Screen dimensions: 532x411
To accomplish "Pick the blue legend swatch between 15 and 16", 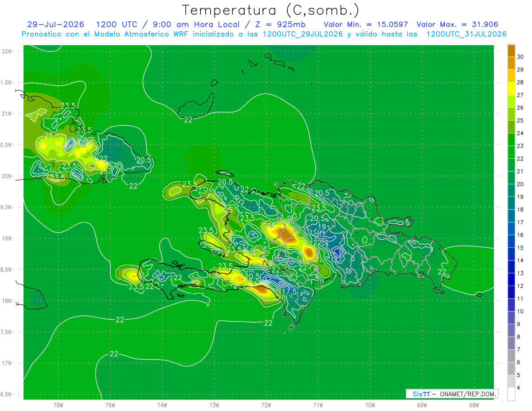I will [511, 241].
